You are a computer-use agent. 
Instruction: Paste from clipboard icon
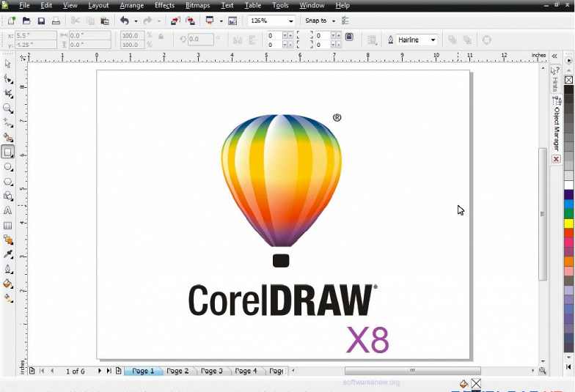click(105, 21)
